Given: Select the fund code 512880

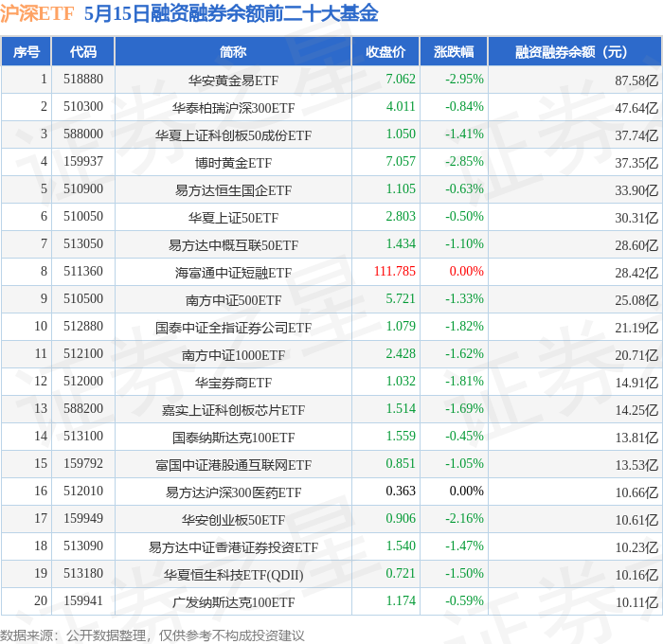Looking at the screenshot, I should click(x=83, y=327).
